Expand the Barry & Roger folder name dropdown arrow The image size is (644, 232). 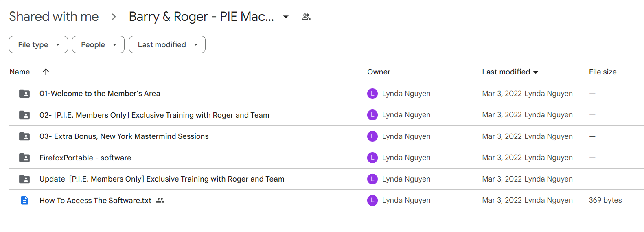point(286,17)
